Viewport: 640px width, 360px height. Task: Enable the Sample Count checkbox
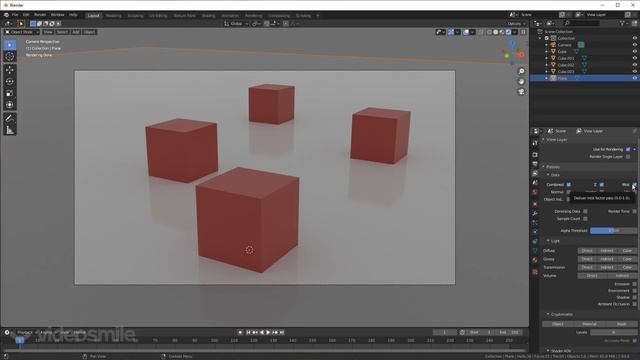click(x=585, y=219)
